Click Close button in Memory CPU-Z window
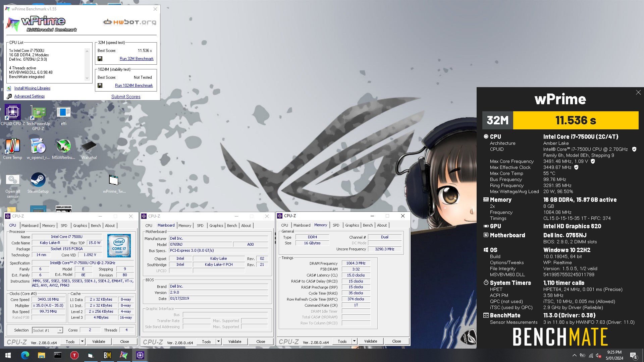This screenshot has width=644, height=362. 396,341
